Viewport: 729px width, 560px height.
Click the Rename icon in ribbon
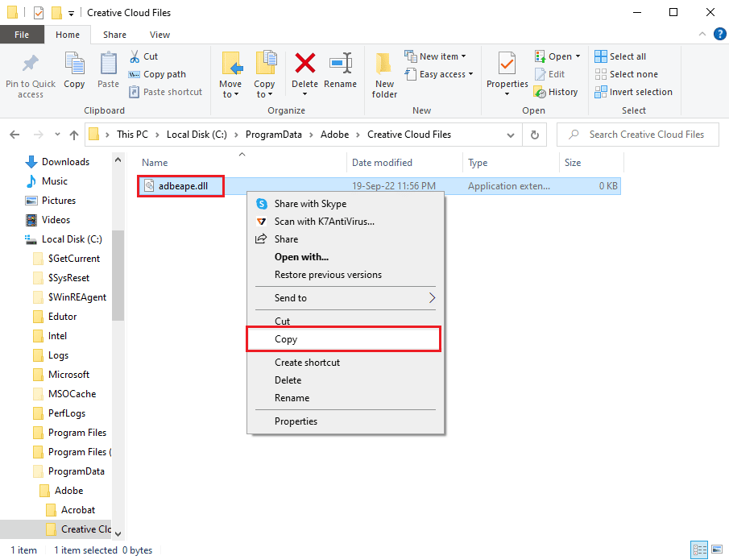(340, 64)
